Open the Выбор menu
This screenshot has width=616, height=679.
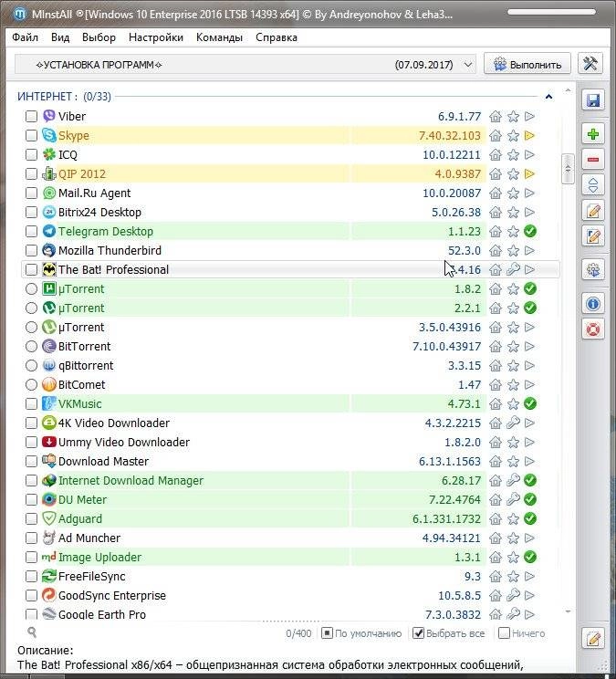pyautogui.click(x=99, y=37)
